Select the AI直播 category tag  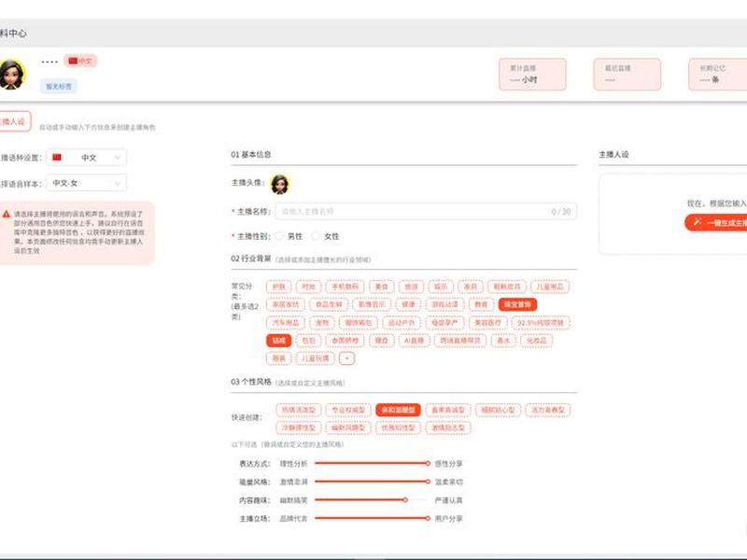pyautogui.click(x=414, y=341)
